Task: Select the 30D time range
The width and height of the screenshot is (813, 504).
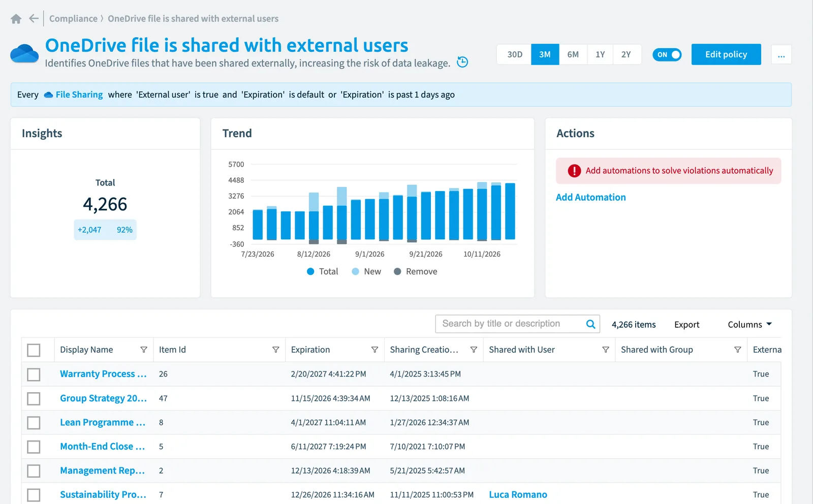Action: (514, 54)
